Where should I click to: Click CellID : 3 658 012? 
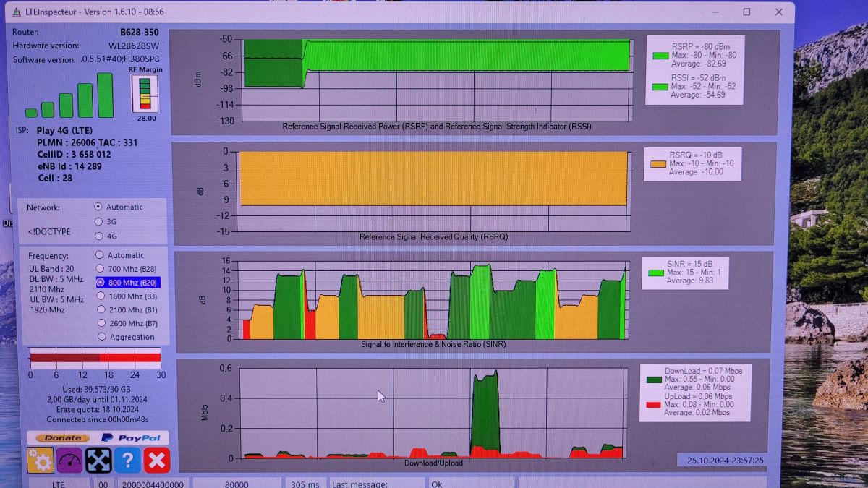pyautogui.click(x=74, y=154)
